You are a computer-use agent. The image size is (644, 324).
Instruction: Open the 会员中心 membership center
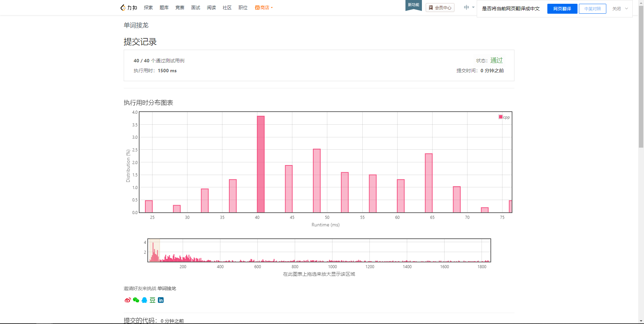coord(440,8)
